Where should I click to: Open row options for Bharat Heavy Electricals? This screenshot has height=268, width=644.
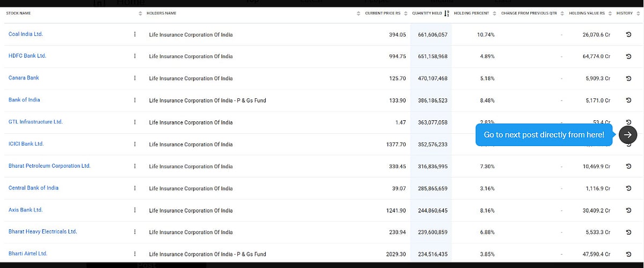pos(135,233)
